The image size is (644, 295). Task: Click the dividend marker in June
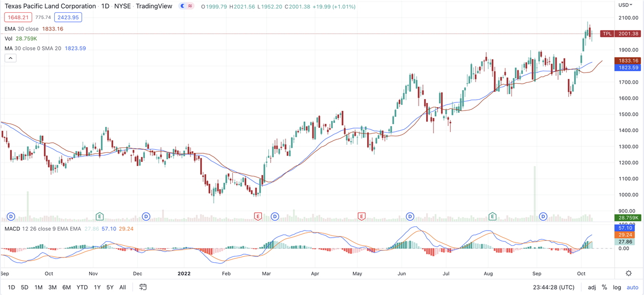point(410,216)
